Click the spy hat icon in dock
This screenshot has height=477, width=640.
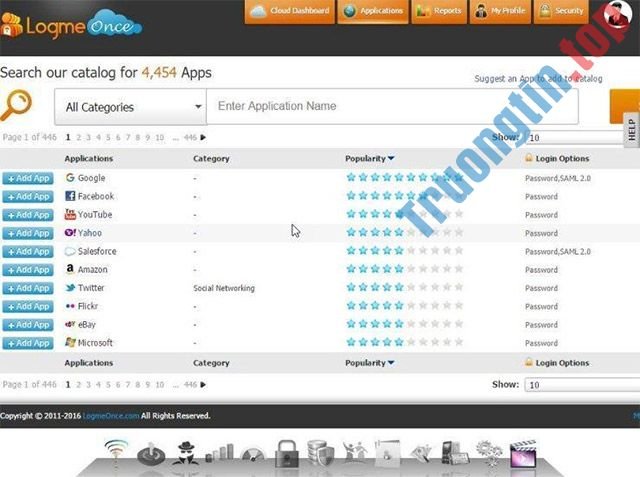point(184,452)
